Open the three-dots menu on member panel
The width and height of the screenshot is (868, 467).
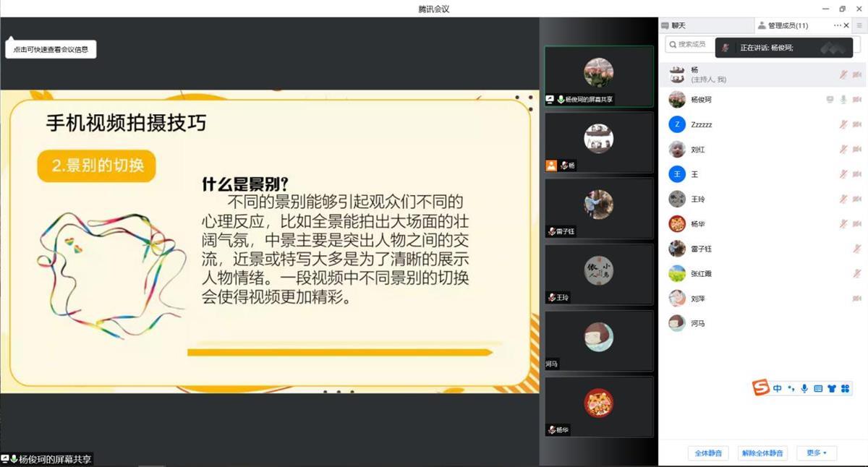838,25
